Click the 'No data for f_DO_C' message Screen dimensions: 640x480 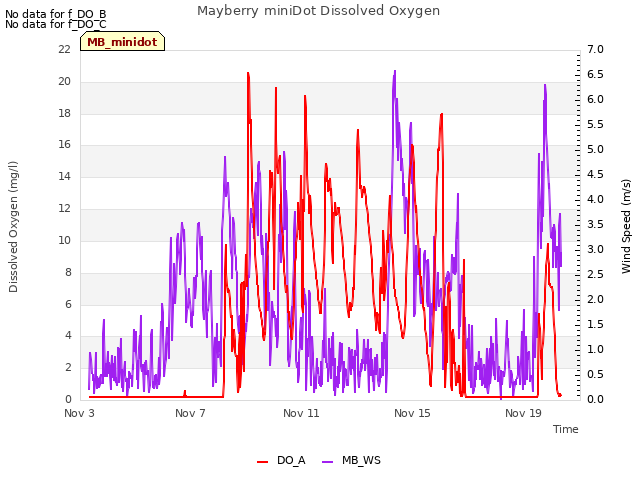(56, 24)
